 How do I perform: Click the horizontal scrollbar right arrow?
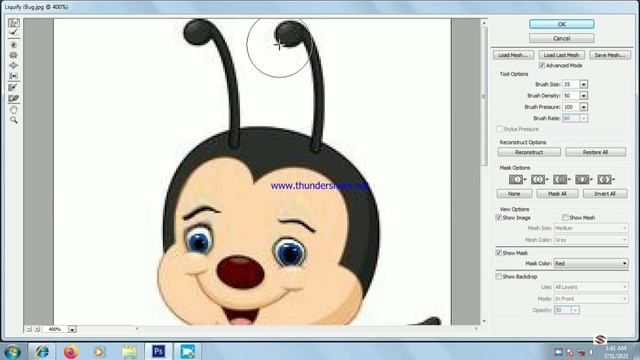point(476,329)
